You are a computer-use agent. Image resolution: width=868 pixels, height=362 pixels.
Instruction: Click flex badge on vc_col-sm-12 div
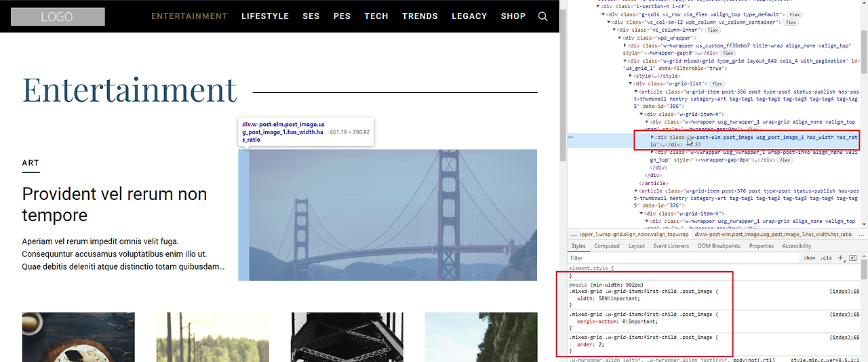click(791, 22)
